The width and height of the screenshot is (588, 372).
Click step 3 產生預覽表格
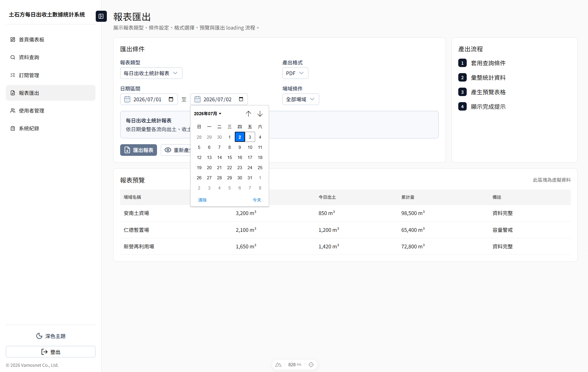482,92
